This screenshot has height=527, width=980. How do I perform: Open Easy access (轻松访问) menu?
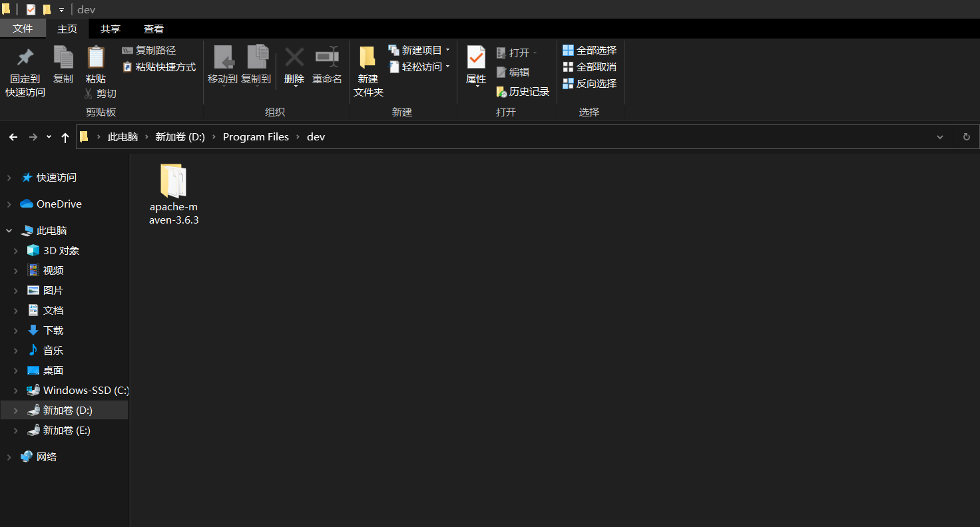tap(419, 67)
